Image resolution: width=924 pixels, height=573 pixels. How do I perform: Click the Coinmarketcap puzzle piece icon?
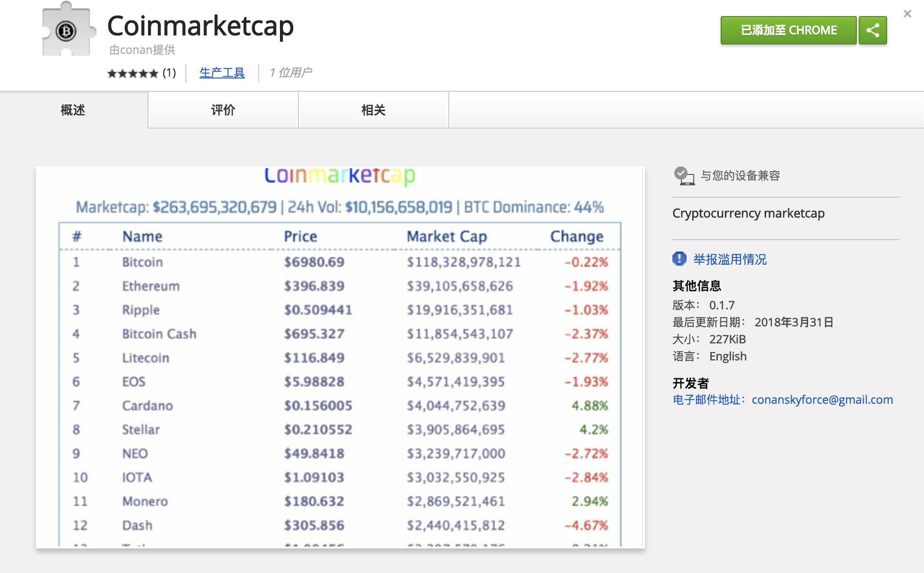pyautogui.click(x=67, y=31)
